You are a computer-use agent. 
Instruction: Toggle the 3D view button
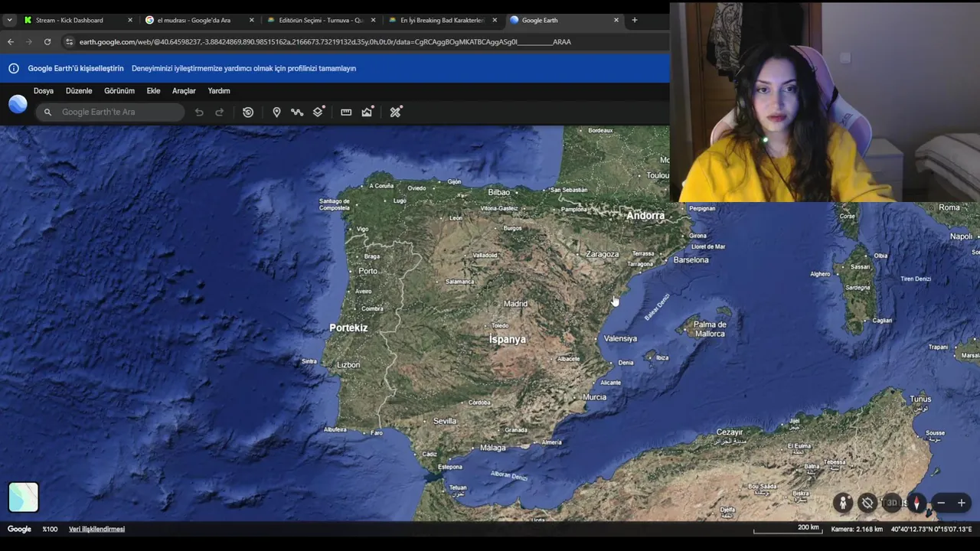[892, 503]
